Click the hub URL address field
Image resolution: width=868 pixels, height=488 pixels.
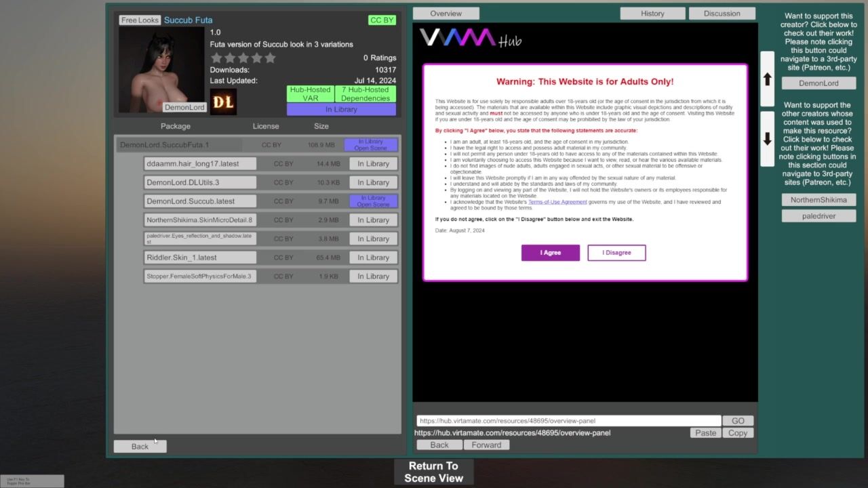[x=568, y=421]
